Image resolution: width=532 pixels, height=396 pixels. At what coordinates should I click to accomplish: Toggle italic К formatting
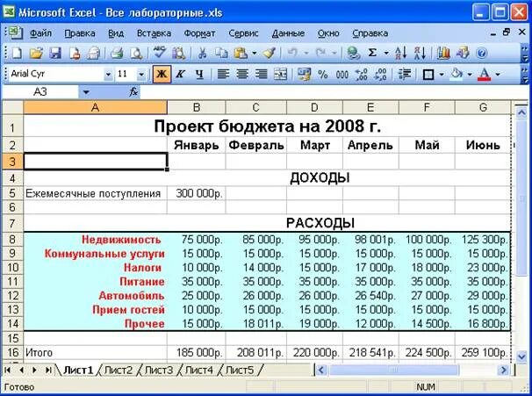pyautogui.click(x=181, y=74)
